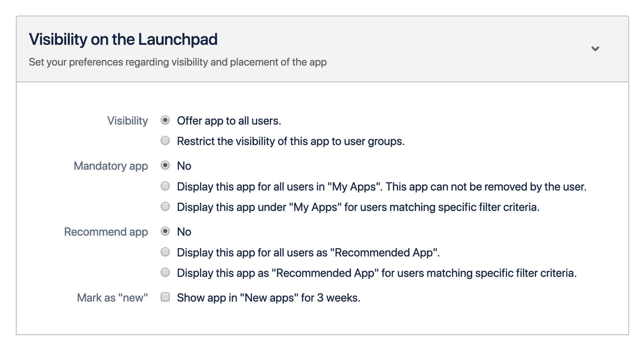
Task: Click the visibility preferences description text
Action: pyautogui.click(x=177, y=62)
